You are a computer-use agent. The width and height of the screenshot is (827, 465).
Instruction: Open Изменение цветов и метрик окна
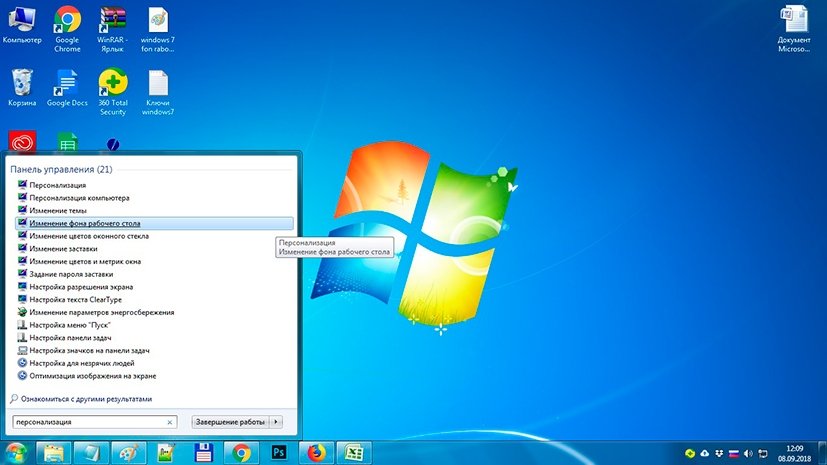(x=154, y=261)
